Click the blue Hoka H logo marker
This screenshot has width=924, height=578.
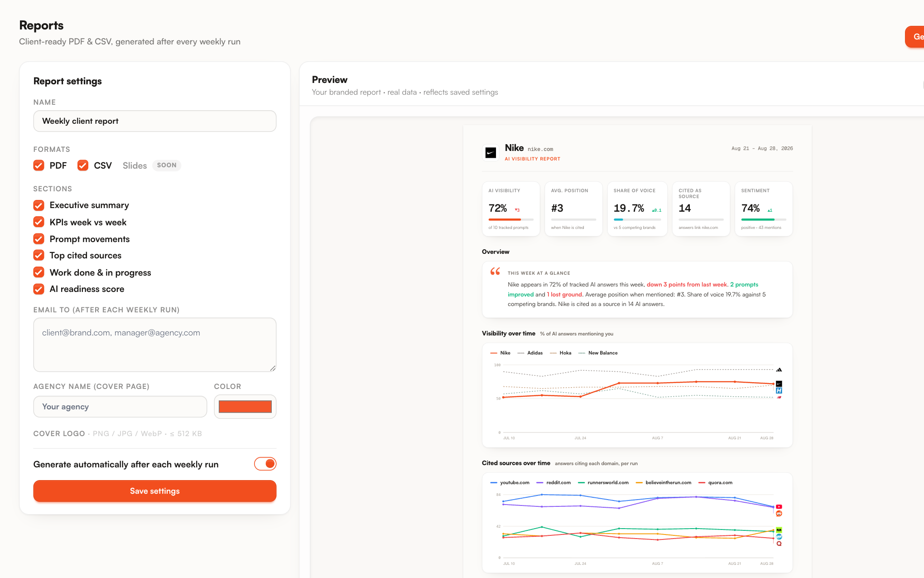click(779, 390)
